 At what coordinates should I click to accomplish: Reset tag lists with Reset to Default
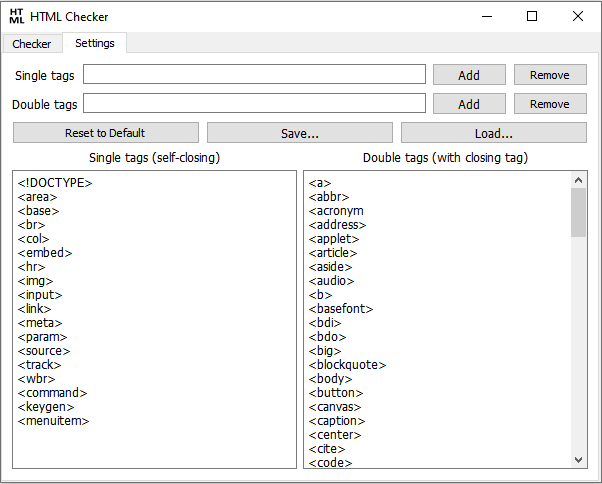[x=105, y=133]
